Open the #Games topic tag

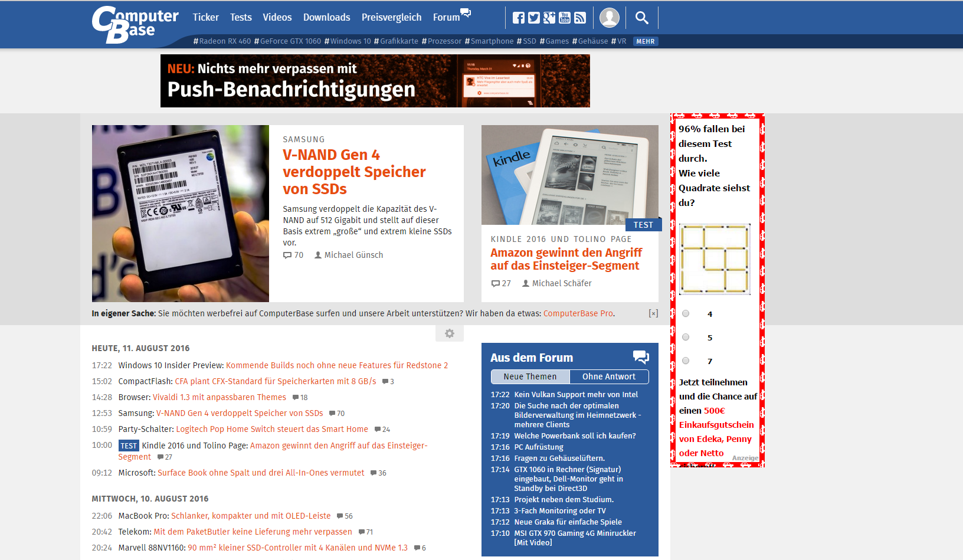[x=554, y=41]
